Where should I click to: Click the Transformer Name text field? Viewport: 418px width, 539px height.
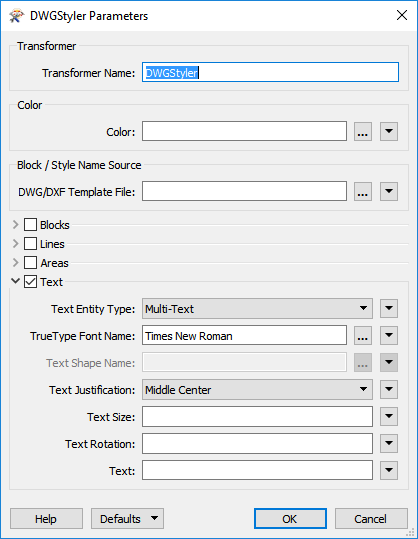click(270, 72)
